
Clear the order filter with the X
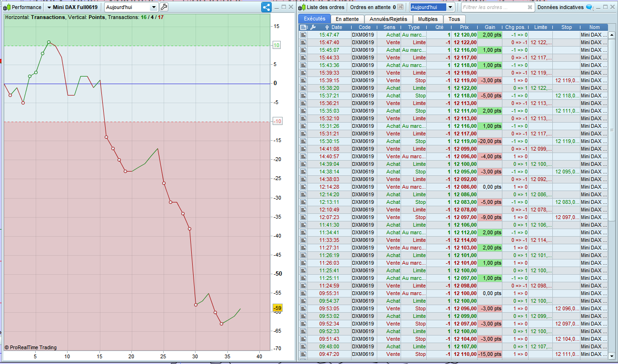(530, 7)
